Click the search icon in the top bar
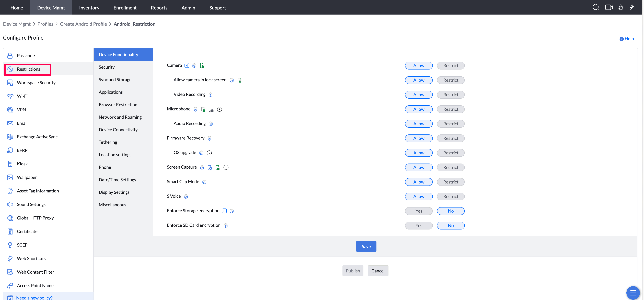The image size is (644, 300). [596, 7]
